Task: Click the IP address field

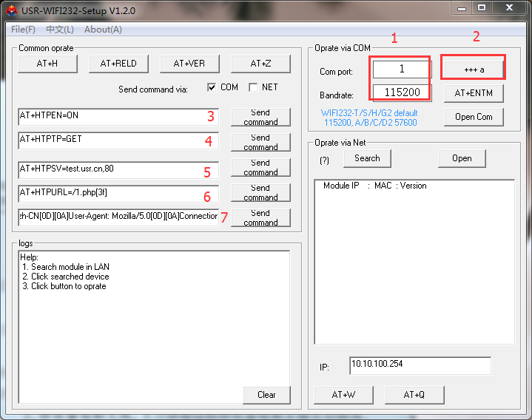Action: (420, 365)
